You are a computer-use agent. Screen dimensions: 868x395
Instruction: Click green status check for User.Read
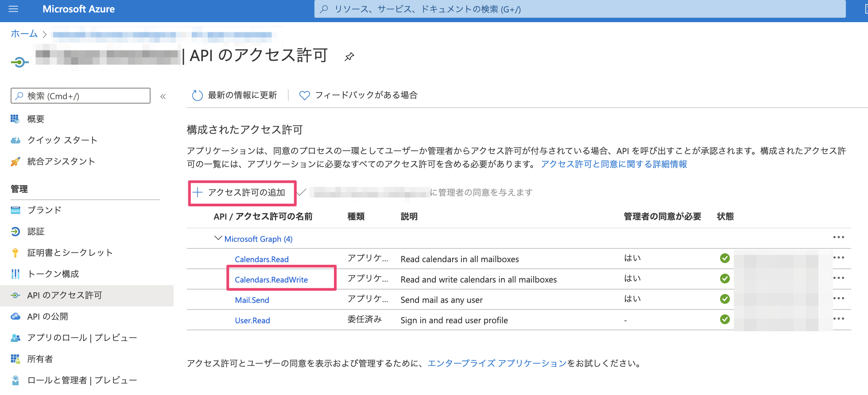click(x=725, y=319)
